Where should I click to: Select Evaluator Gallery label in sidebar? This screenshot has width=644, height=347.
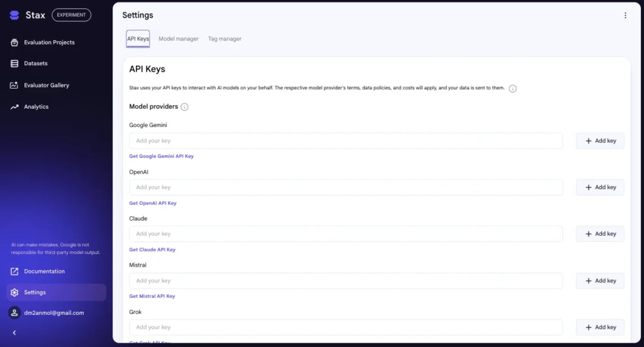pos(47,85)
